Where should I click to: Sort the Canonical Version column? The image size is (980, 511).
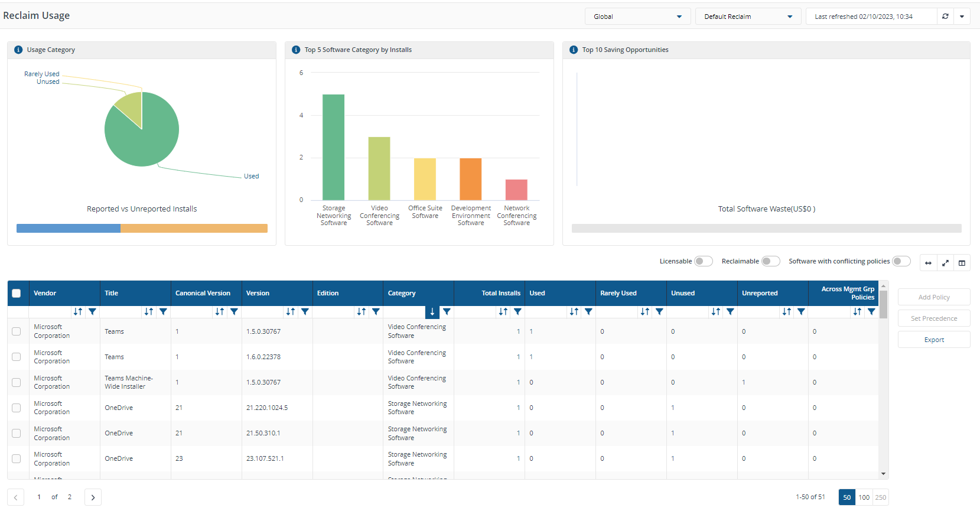tap(220, 311)
